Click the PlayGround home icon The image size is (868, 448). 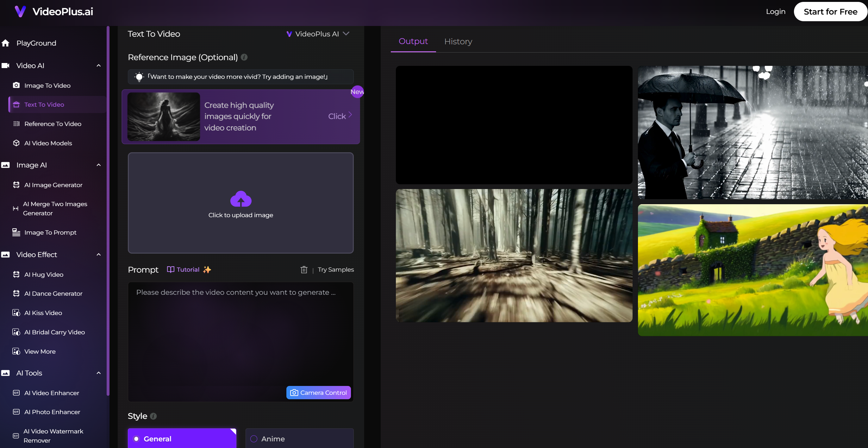click(5, 43)
